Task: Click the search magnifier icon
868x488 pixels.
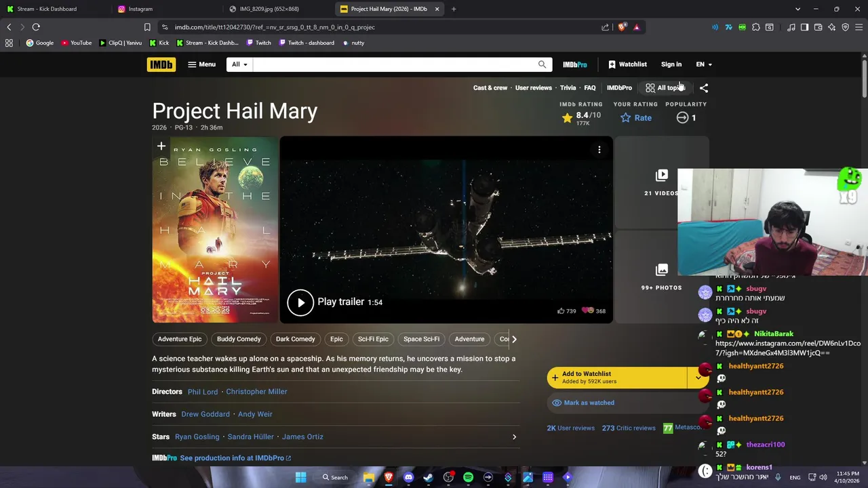Action: 542,64
